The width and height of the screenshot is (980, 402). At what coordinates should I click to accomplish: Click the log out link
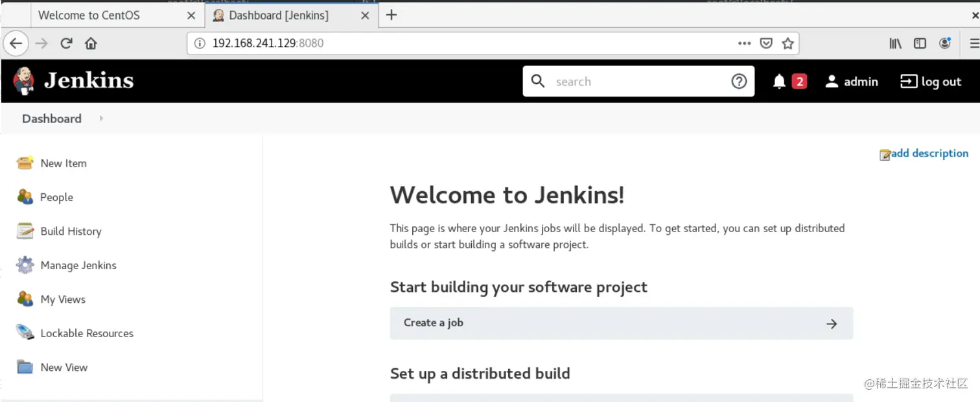(x=941, y=82)
